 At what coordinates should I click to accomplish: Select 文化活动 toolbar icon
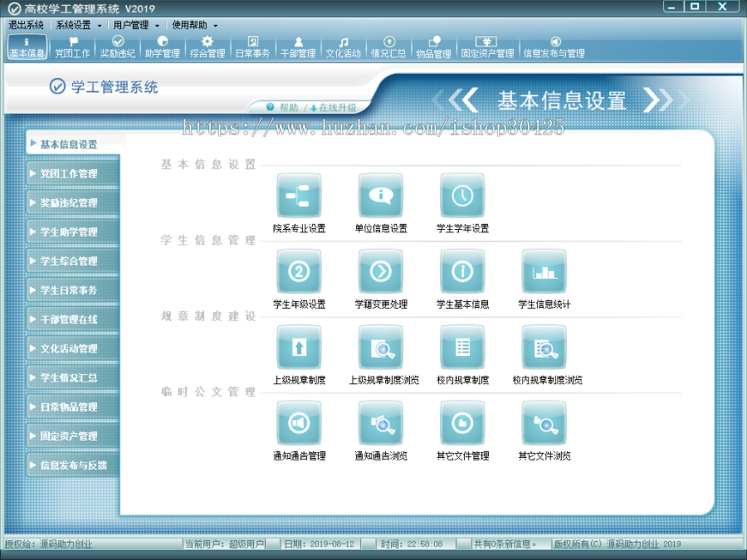343,47
